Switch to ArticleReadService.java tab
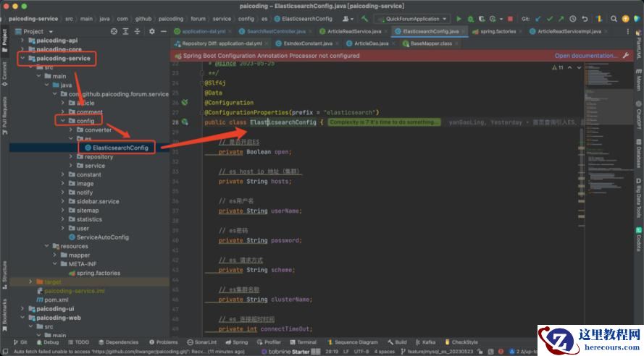This screenshot has width=644, height=356. tap(354, 31)
